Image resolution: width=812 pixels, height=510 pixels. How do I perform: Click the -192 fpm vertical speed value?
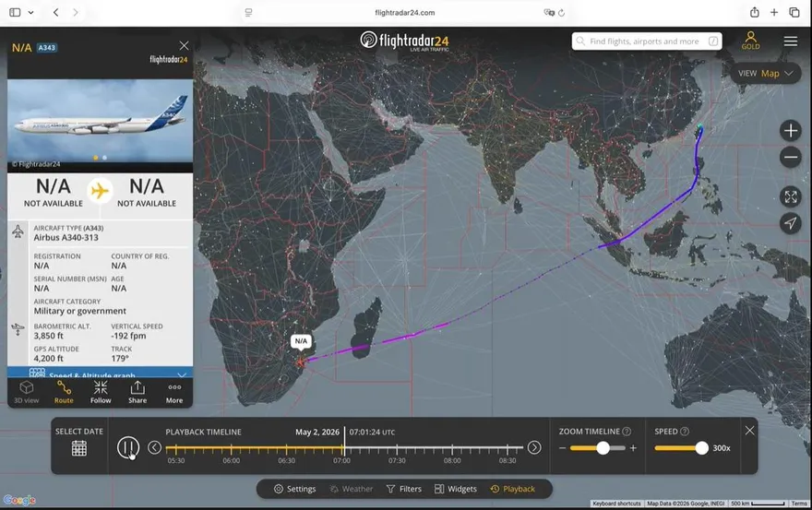point(128,336)
